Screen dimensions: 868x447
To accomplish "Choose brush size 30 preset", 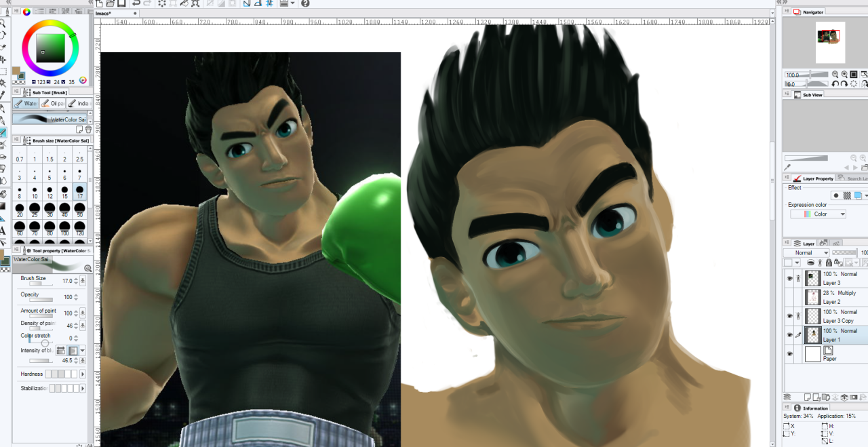I will tap(50, 210).
